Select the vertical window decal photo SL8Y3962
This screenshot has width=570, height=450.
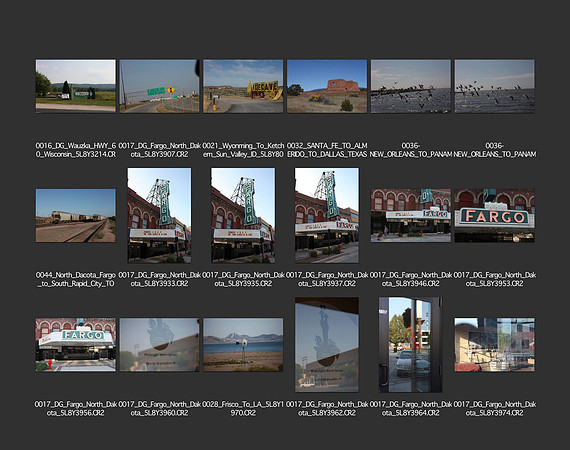pos(327,345)
